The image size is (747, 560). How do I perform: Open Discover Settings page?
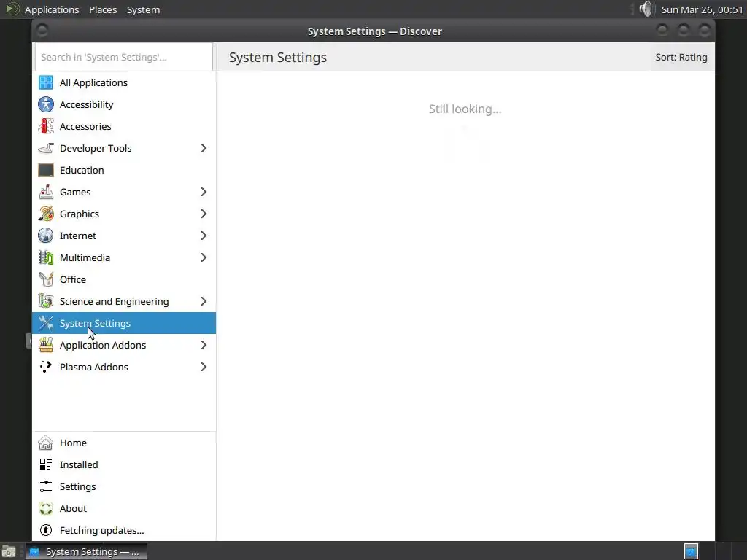[77, 486]
